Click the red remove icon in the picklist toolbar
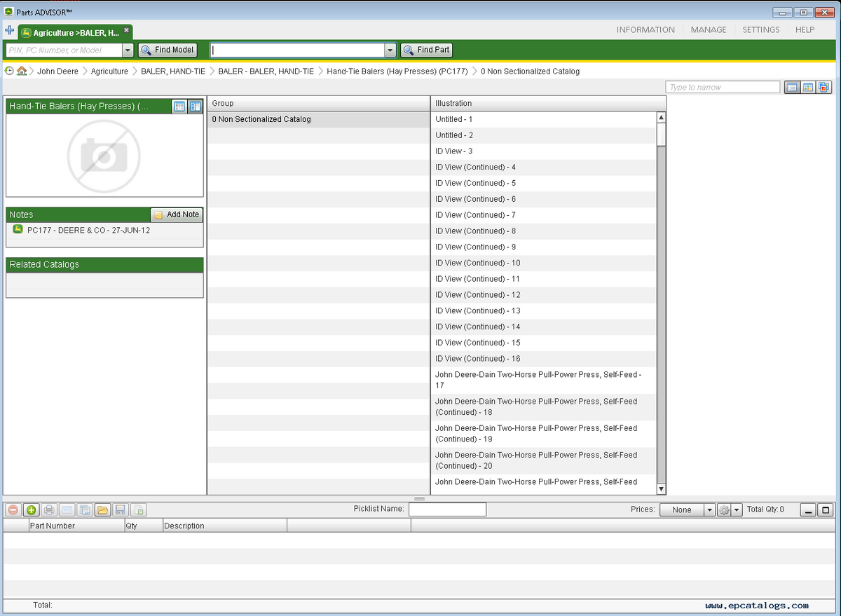Viewport: 841px width, 616px height. tap(13, 510)
